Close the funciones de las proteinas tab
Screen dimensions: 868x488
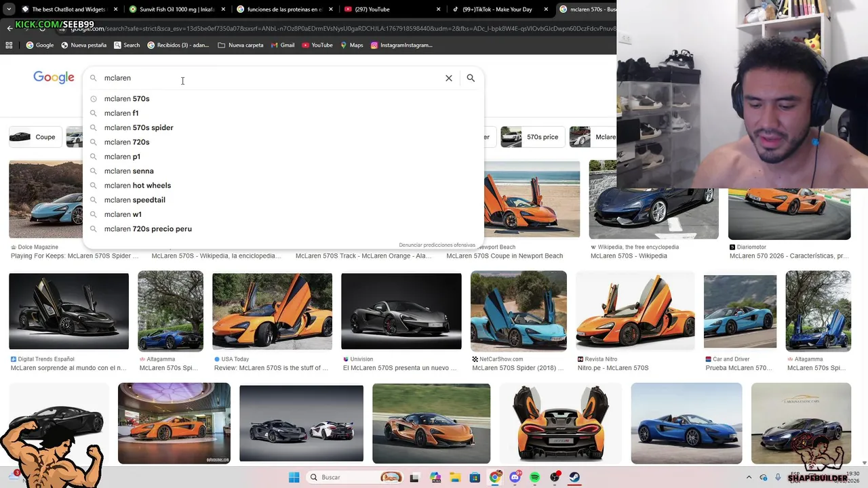pos(331,9)
